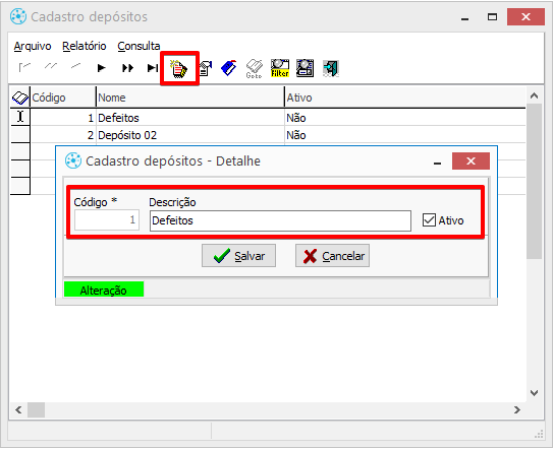Click the vertical scrollbar down arrow
556x451 pixels.
(x=534, y=393)
